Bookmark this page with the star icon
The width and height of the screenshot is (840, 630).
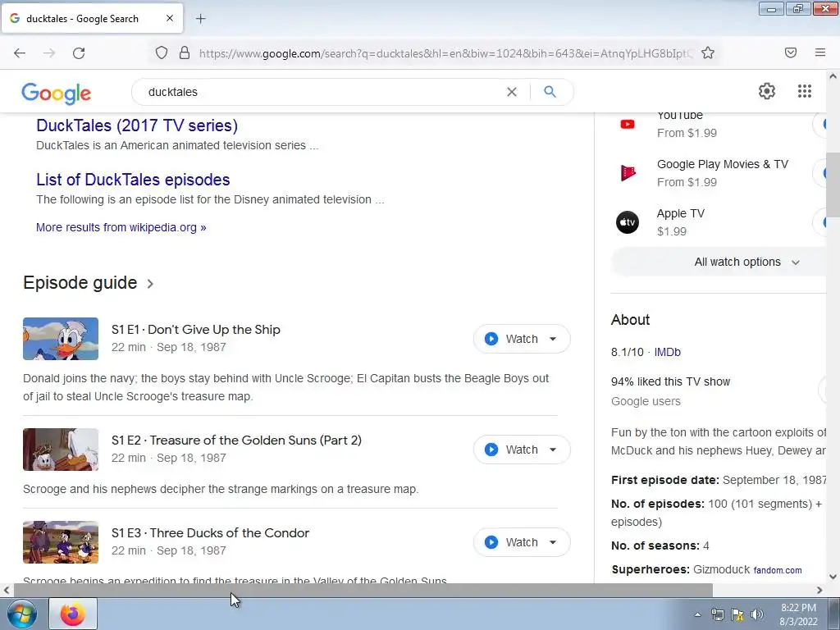click(708, 52)
